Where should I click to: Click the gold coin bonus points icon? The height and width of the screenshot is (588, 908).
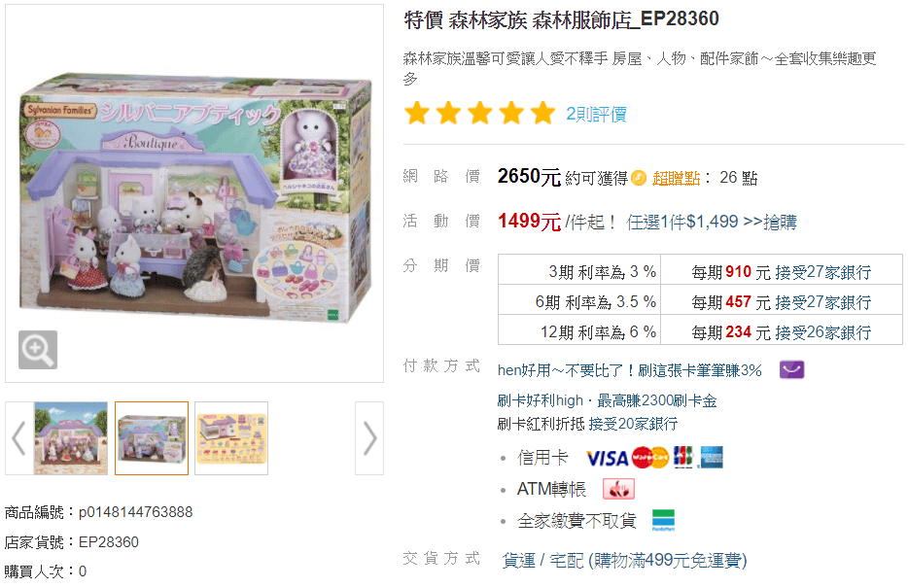[x=639, y=178]
